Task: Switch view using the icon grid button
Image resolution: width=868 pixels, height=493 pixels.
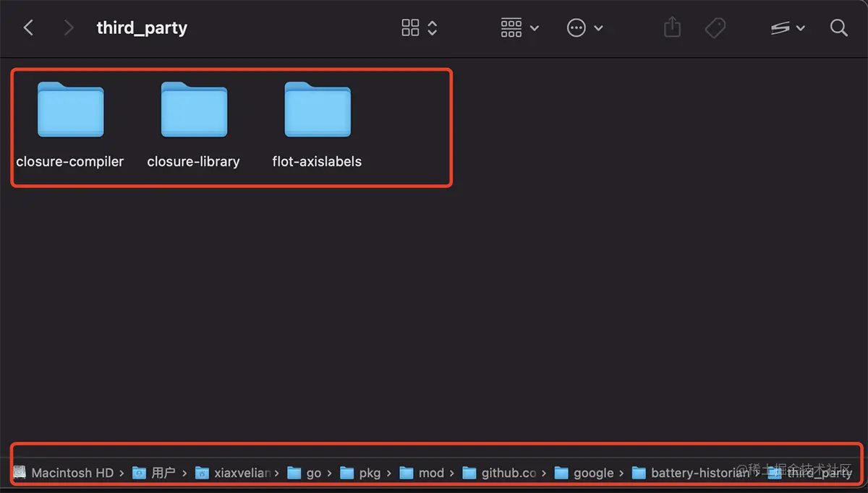Action: click(x=419, y=28)
